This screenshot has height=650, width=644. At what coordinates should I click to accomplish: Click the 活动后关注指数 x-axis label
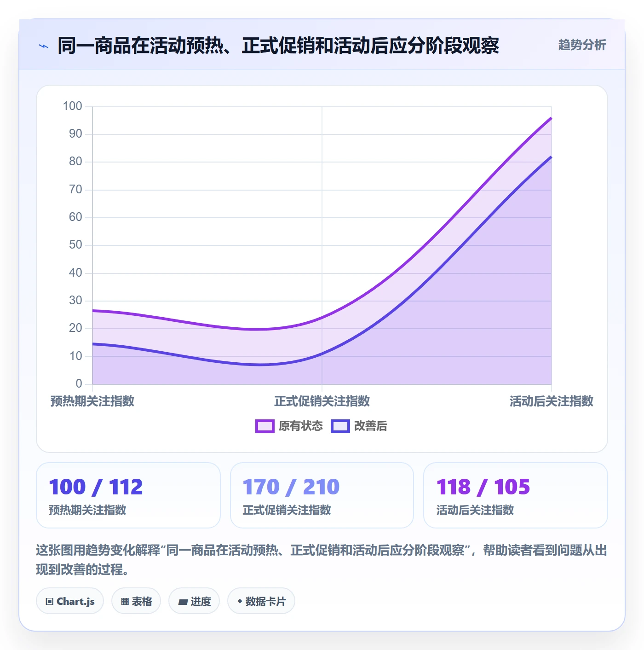(552, 401)
